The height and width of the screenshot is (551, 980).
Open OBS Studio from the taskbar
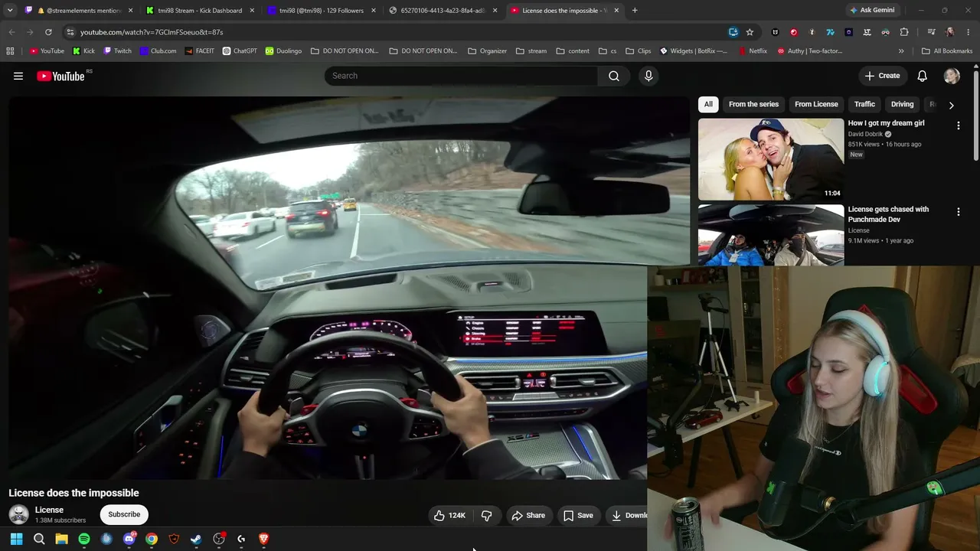[x=219, y=539]
